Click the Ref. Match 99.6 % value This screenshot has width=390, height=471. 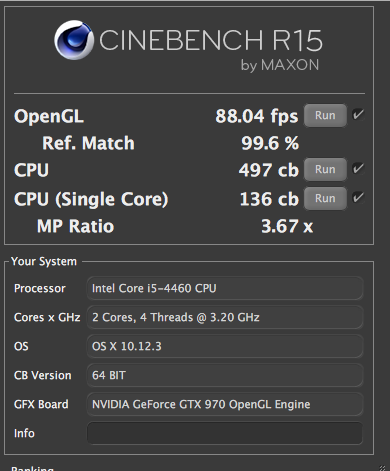[x=270, y=143]
